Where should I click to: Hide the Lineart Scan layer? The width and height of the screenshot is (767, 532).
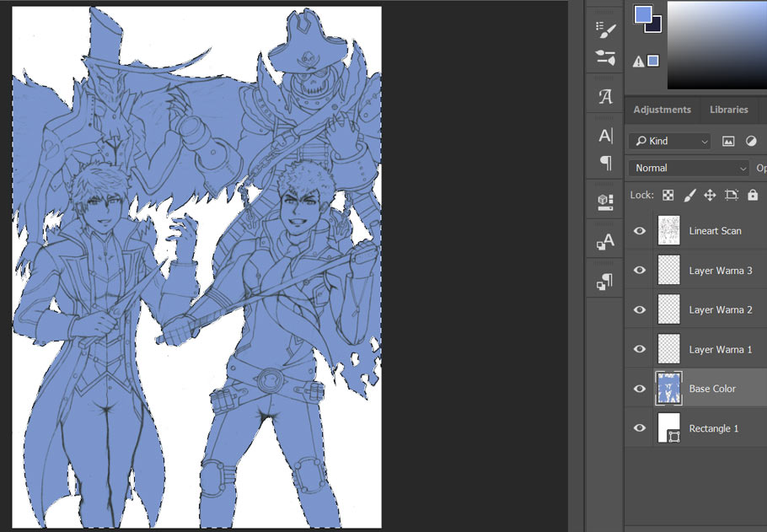click(x=640, y=230)
